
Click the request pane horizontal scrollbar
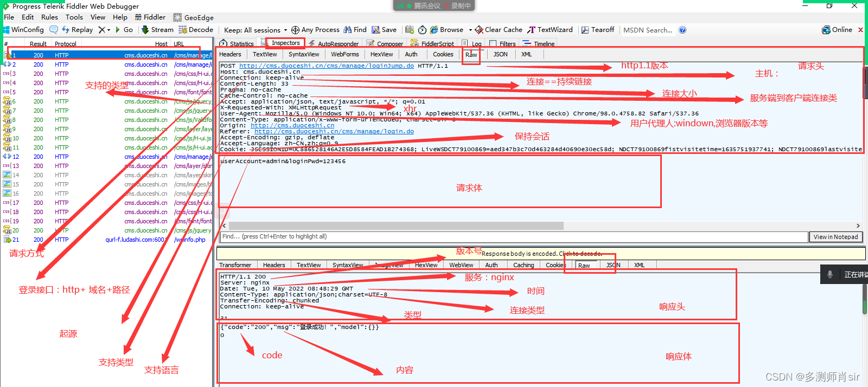396,225
